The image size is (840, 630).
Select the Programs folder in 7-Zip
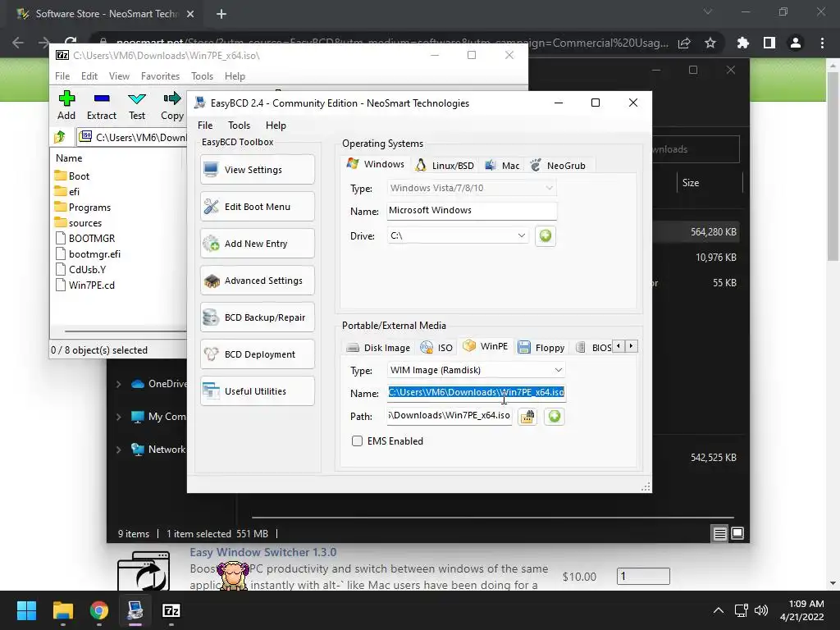pyautogui.click(x=83, y=208)
